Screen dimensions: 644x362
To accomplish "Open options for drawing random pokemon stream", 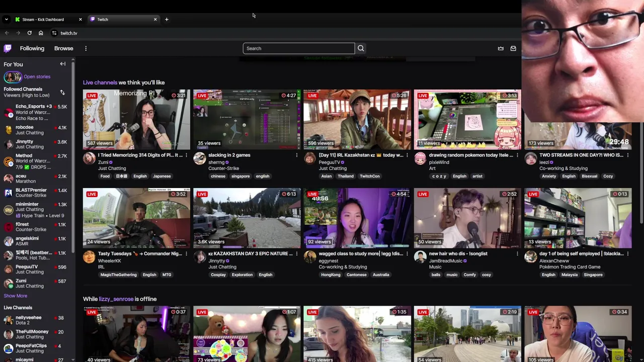I will [x=517, y=155].
